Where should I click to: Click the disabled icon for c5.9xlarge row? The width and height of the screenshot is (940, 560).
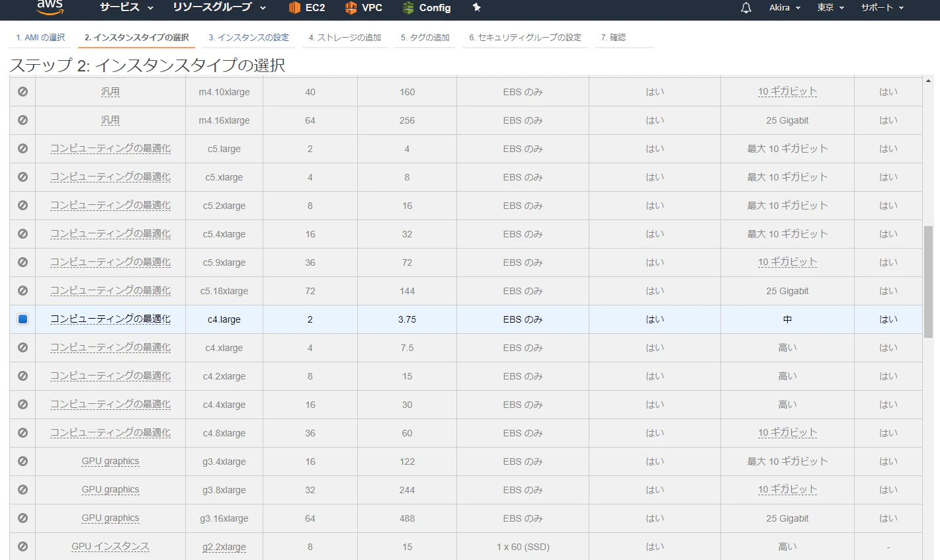point(22,262)
